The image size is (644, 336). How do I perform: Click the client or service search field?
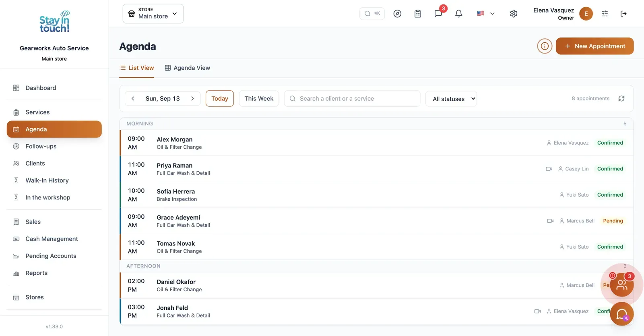pyautogui.click(x=352, y=99)
